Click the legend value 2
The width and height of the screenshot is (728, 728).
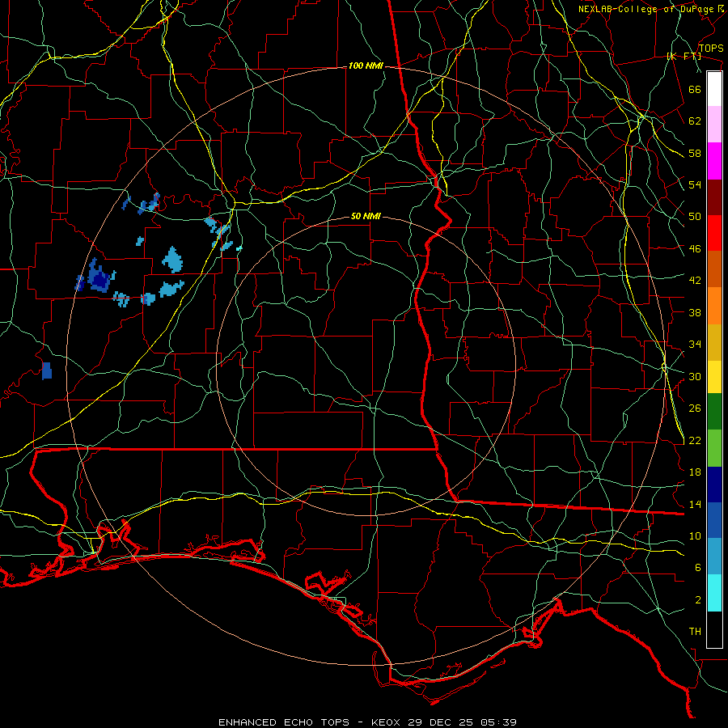point(698,599)
